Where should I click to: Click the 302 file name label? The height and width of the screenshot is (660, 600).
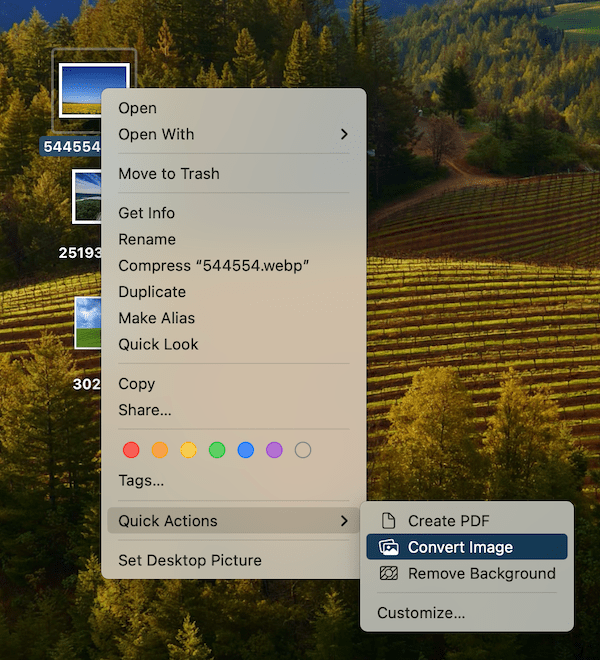(87, 384)
